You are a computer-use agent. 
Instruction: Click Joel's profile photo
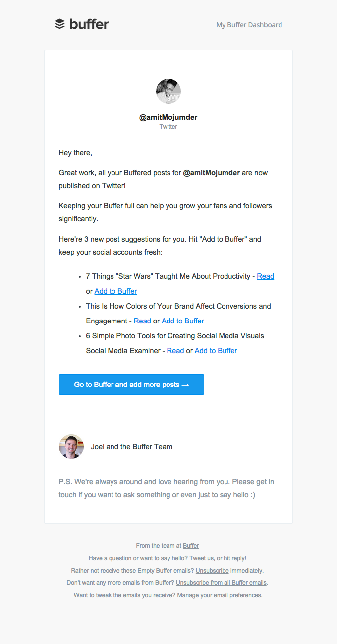tap(71, 446)
